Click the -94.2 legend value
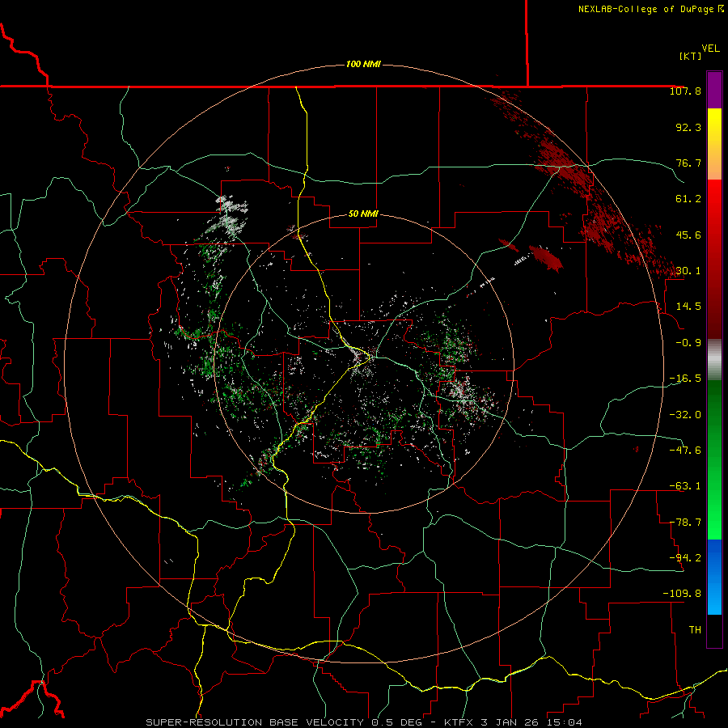 coord(685,558)
